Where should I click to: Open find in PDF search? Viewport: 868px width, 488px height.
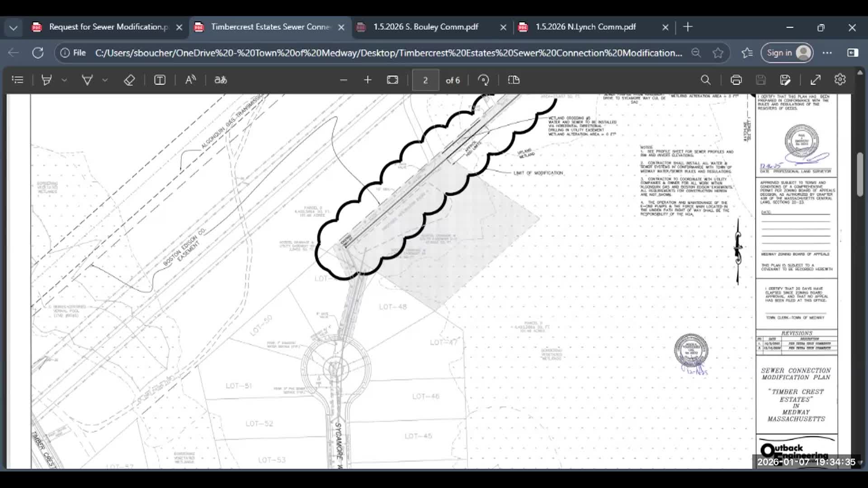[705, 80]
